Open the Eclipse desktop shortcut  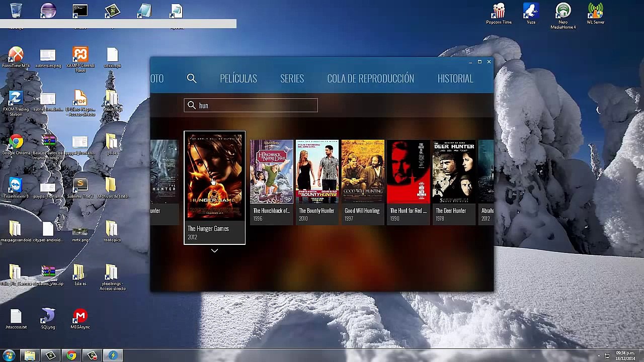48,11
